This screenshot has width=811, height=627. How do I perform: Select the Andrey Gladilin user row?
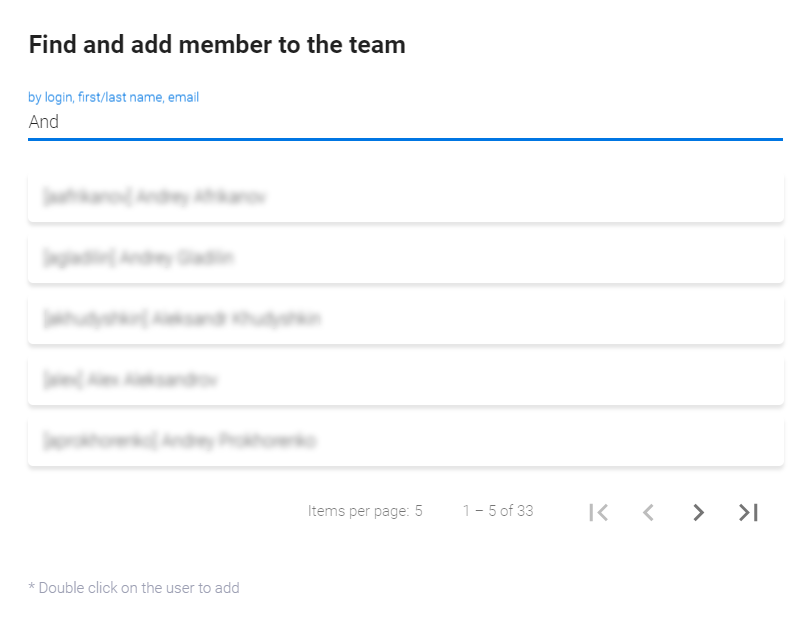coord(405,258)
